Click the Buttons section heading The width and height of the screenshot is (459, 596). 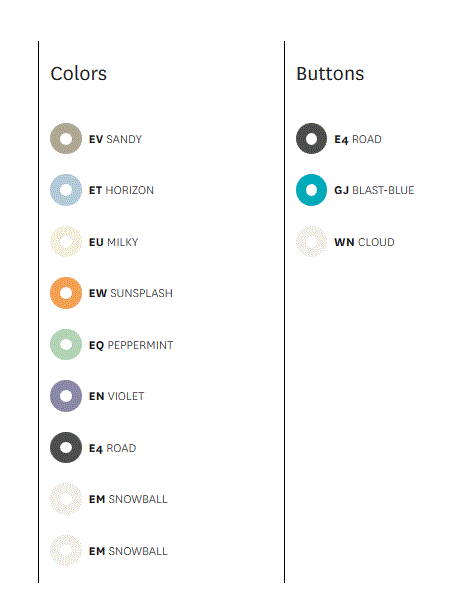tap(330, 74)
